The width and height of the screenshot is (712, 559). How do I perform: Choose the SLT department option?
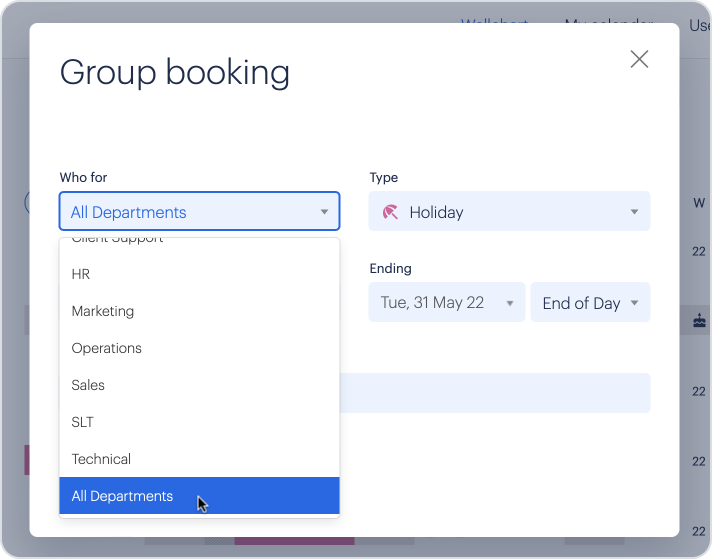[x=83, y=422]
